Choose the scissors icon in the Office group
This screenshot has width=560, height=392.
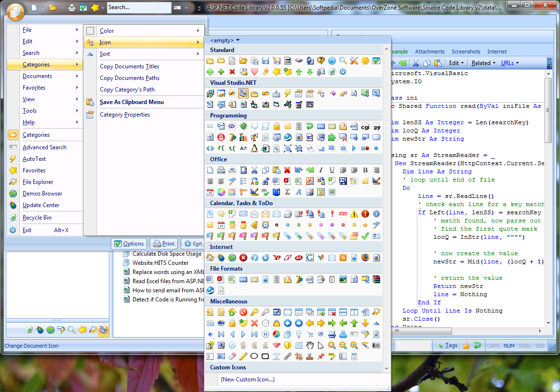(254, 170)
